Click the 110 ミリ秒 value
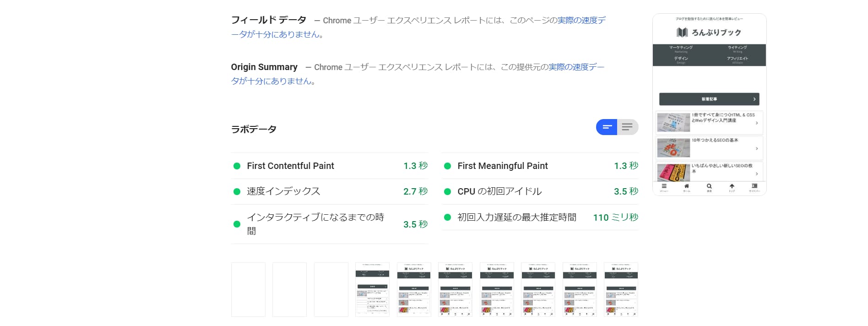Screen dimensions: 868x326 615,217
